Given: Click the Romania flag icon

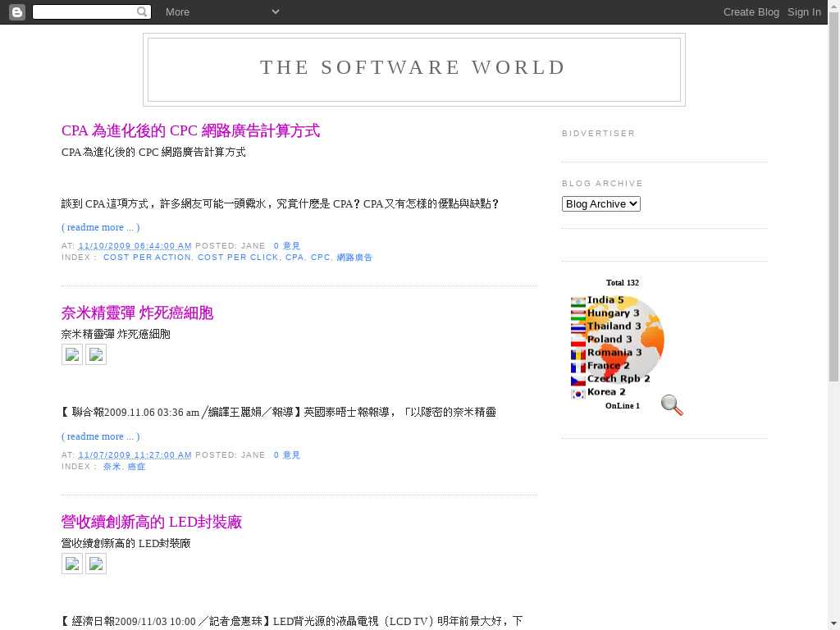Looking at the screenshot, I should [x=578, y=354].
